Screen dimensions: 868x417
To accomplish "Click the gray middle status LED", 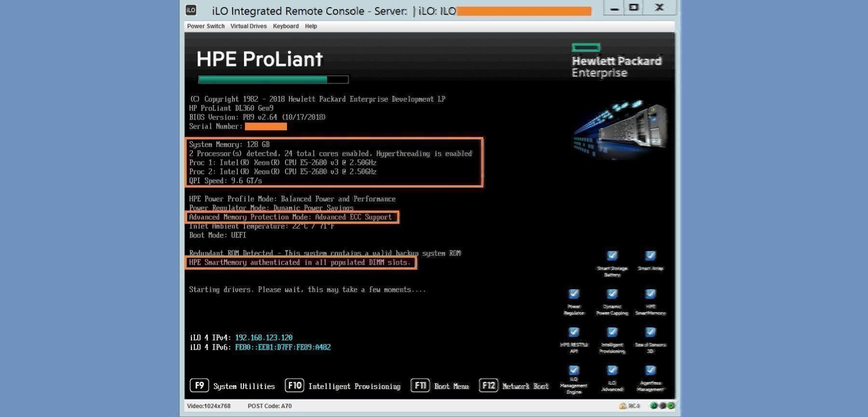I will [x=662, y=406].
